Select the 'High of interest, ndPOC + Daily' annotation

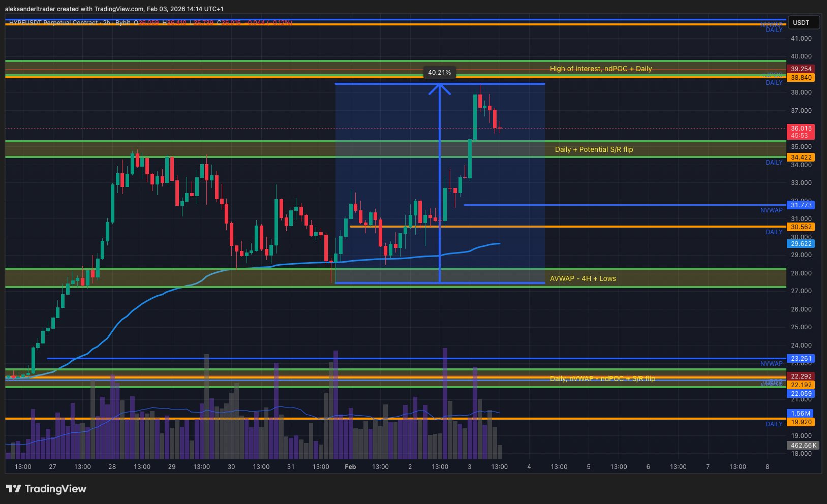pos(601,69)
